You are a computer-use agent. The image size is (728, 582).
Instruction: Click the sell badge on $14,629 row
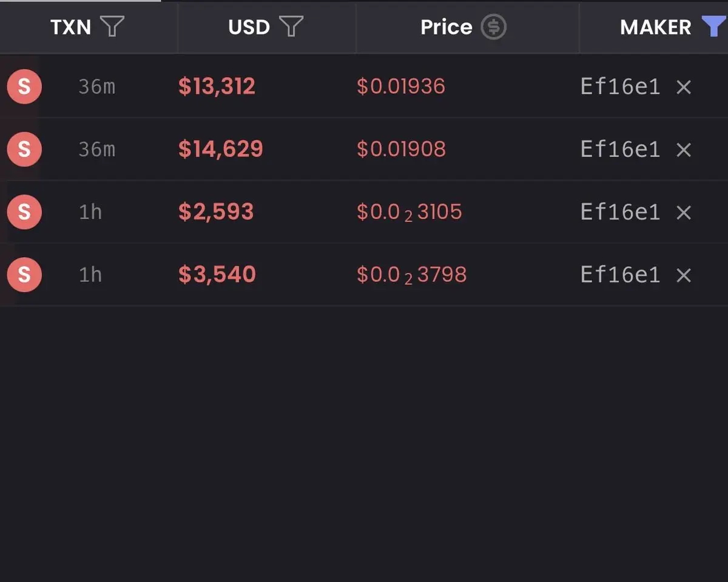24,149
